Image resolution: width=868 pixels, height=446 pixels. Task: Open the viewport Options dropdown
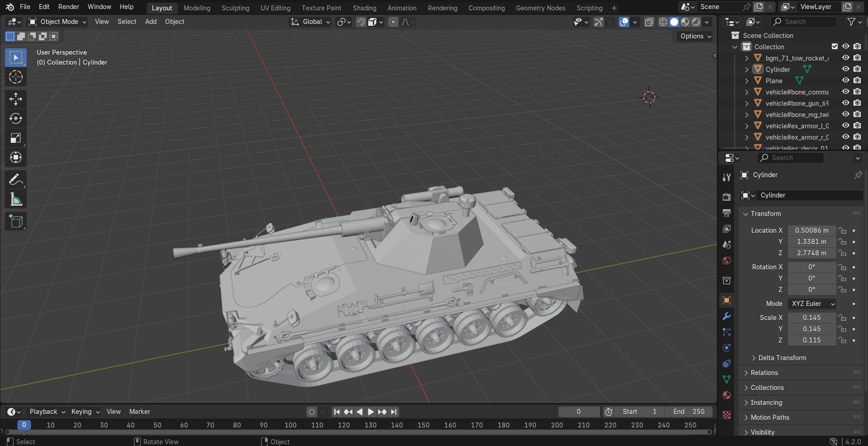pyautogui.click(x=695, y=36)
